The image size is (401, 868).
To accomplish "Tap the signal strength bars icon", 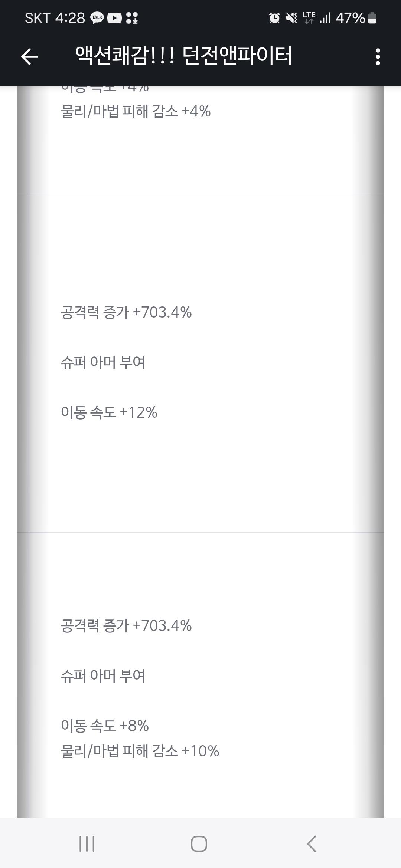I will [325, 18].
